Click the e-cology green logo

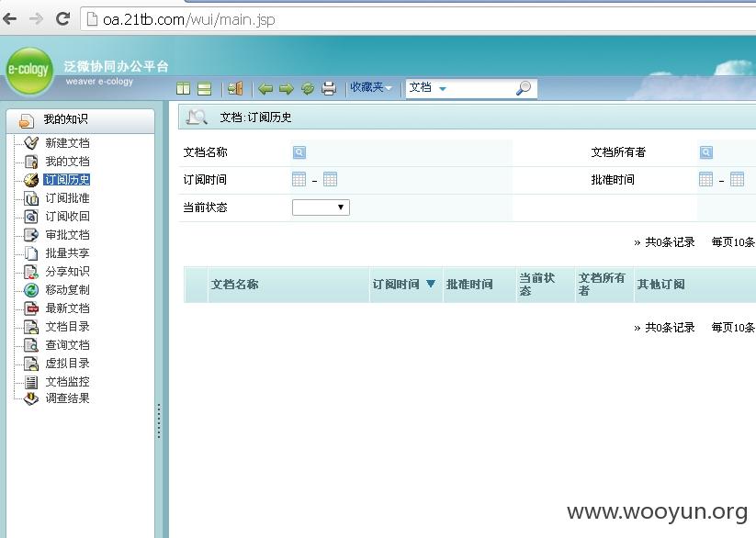(x=28, y=71)
